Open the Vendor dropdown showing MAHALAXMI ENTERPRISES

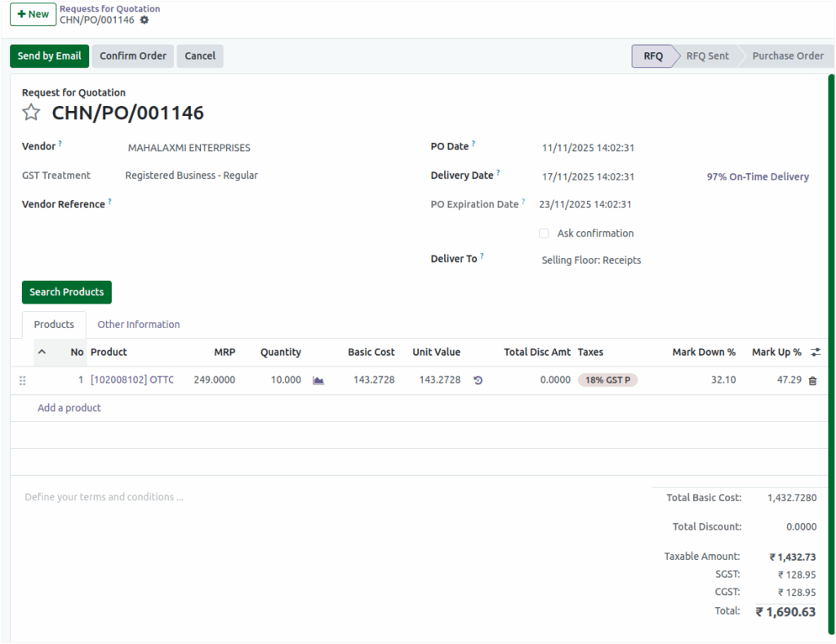(188, 148)
